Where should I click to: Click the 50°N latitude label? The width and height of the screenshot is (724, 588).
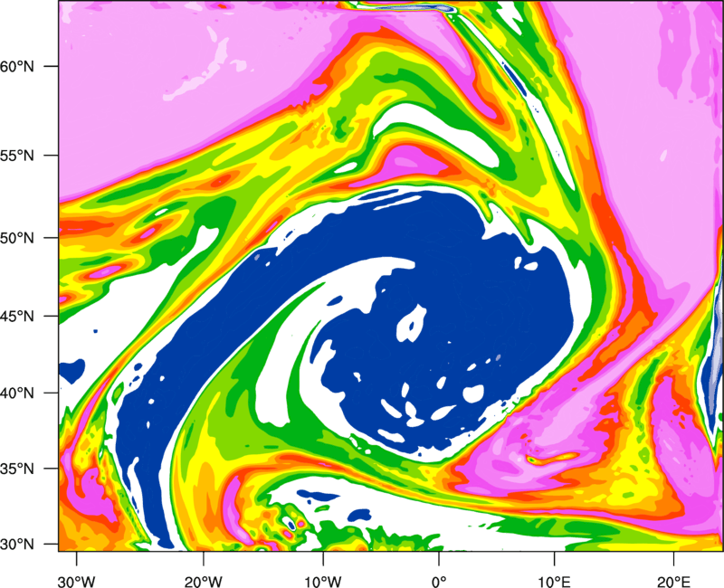tap(17, 238)
